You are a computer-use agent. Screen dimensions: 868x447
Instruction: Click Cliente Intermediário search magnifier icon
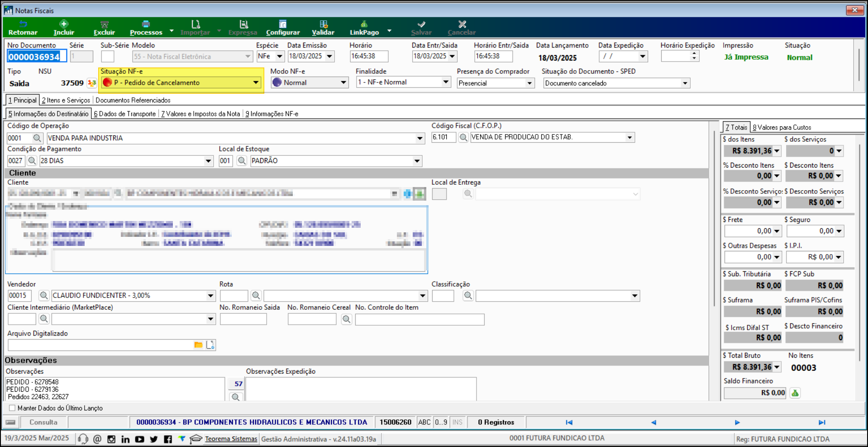click(x=43, y=319)
